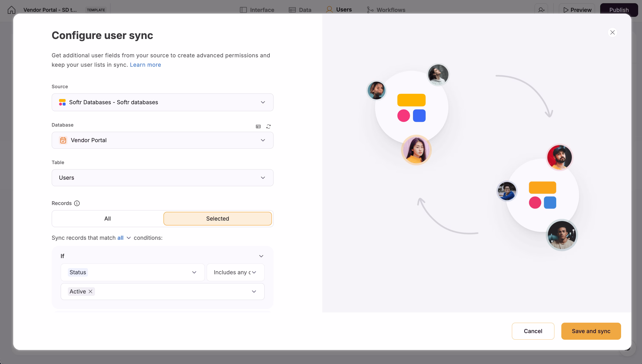Click the home icon in the top bar
The image size is (642, 364).
(11, 10)
